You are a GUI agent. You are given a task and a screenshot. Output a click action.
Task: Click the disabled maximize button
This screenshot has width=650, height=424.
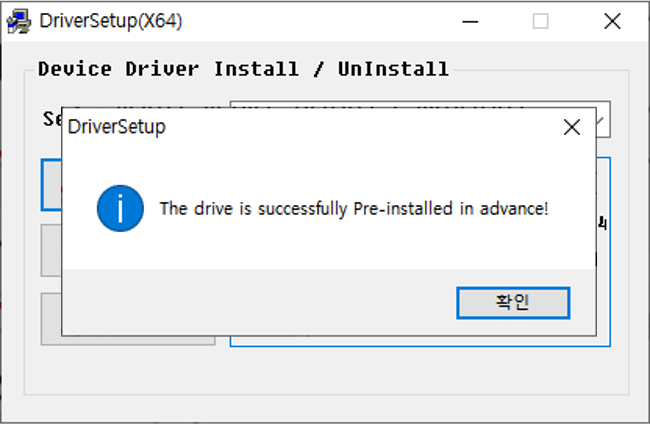tap(540, 22)
